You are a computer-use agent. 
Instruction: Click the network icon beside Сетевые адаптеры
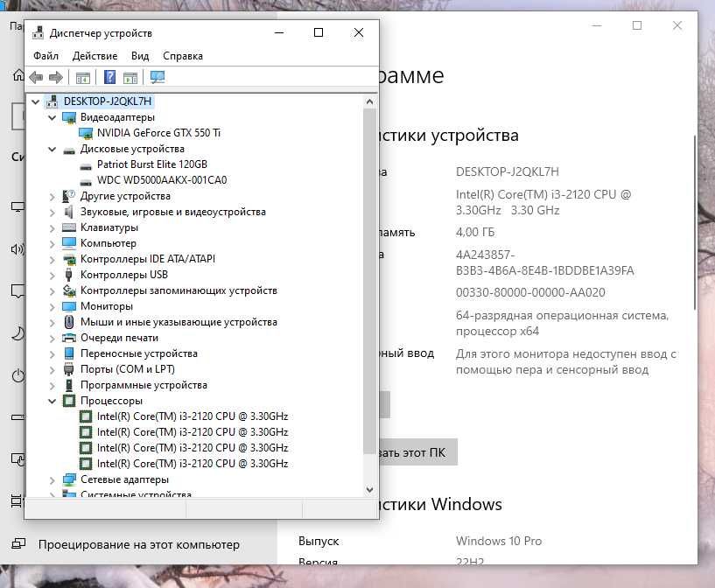pyautogui.click(x=69, y=479)
